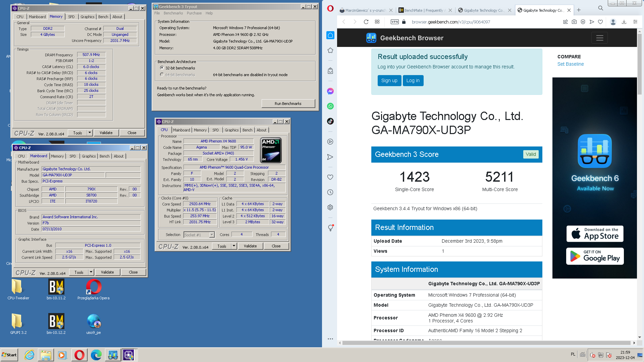Screen dimensions: 644x362
Task: Switch to SPD tab in Memory CPU-Z window
Action: (71, 17)
